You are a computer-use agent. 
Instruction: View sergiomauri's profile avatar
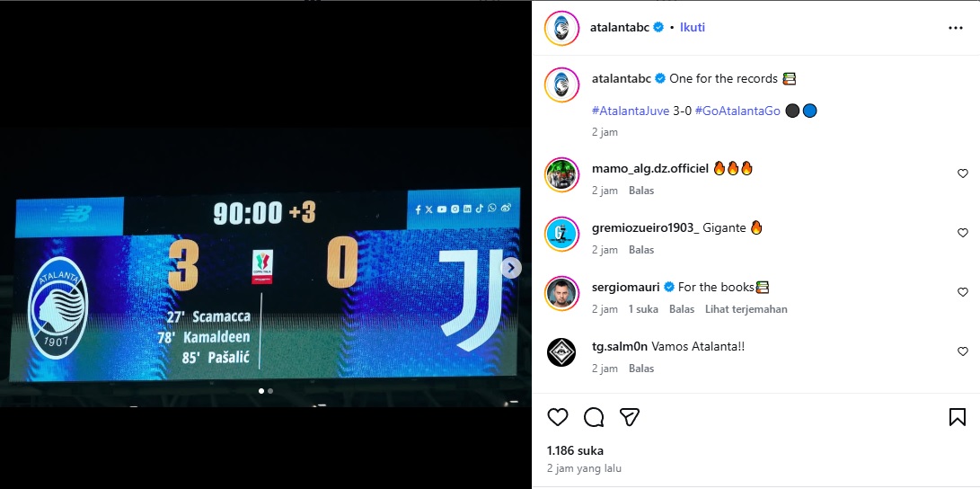[562, 293]
